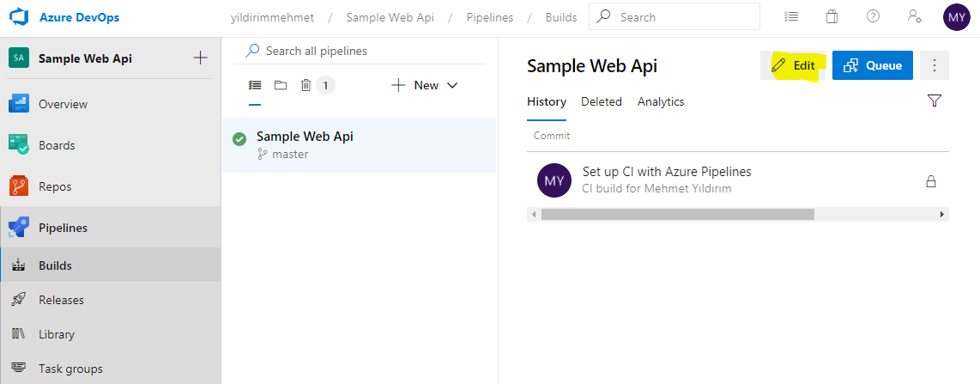
Task: Click the filter funnel icon
Action: click(x=935, y=101)
